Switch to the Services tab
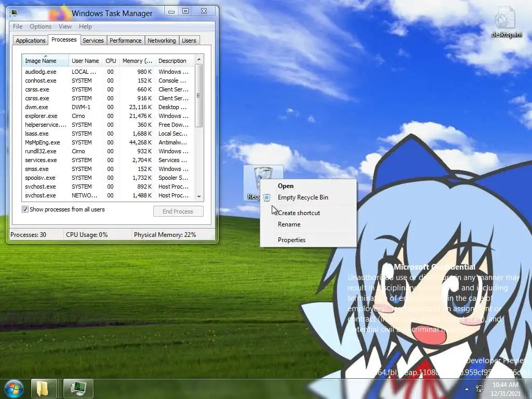 [93, 41]
